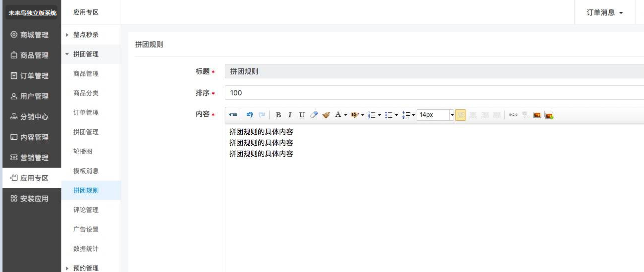Click the eraser clear-formatting icon

(314, 115)
